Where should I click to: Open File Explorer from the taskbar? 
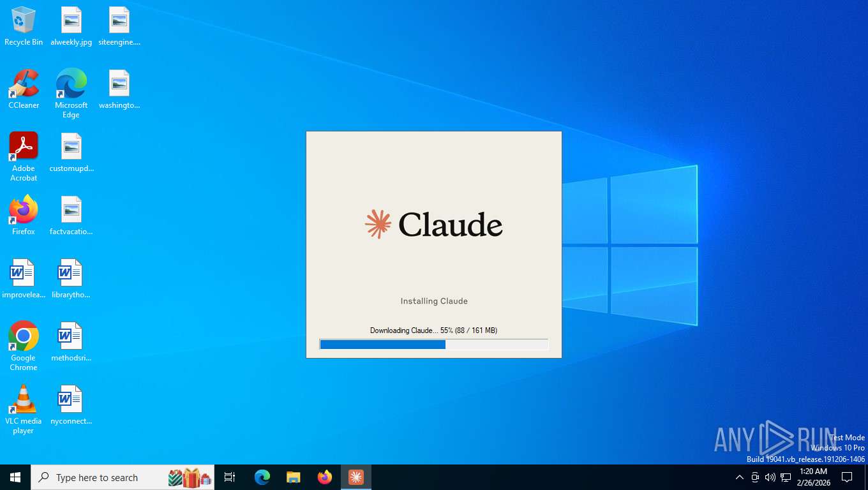pyautogui.click(x=294, y=477)
